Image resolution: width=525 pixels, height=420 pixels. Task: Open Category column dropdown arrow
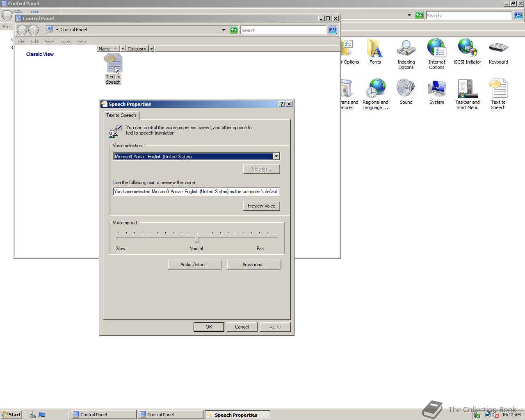(151, 49)
